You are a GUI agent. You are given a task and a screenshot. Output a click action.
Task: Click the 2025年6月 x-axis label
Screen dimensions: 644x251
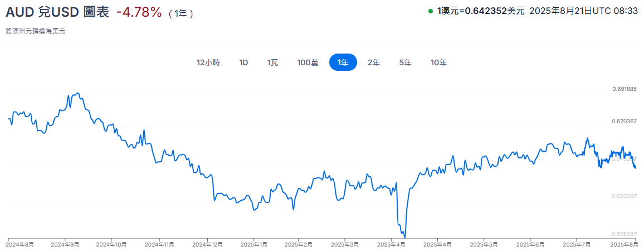pos(530,244)
